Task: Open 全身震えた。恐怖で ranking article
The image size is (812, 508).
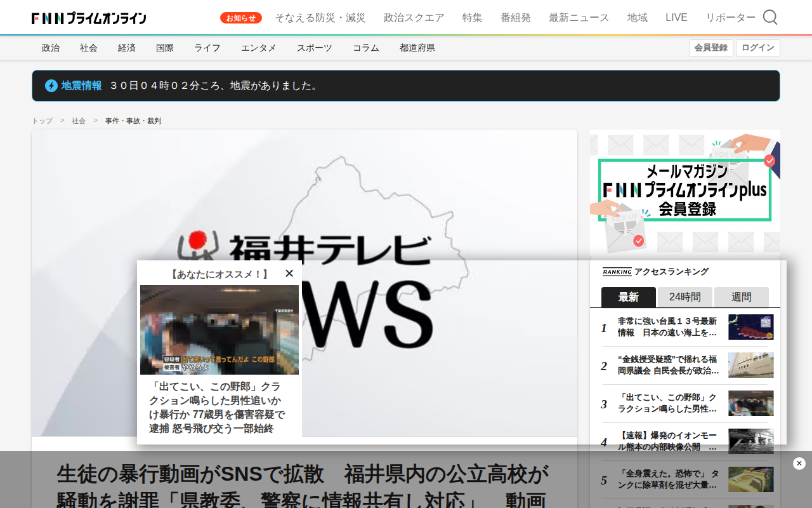Action: [x=668, y=479]
